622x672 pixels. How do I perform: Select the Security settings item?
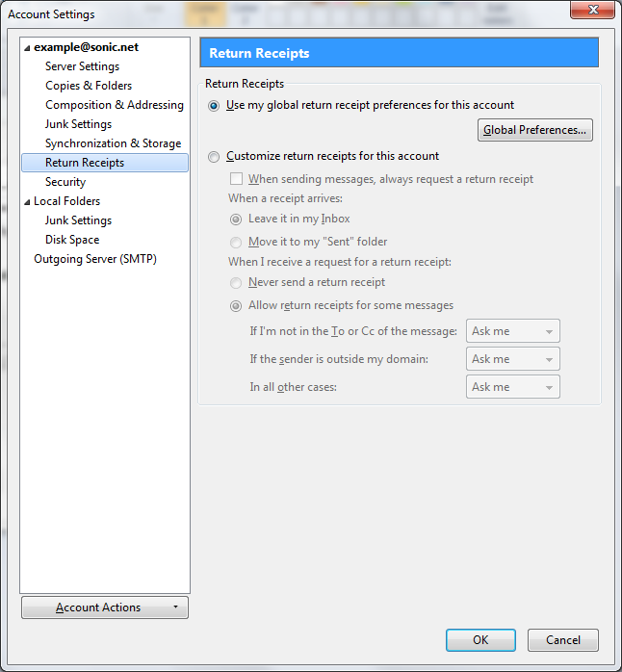pyautogui.click(x=65, y=182)
